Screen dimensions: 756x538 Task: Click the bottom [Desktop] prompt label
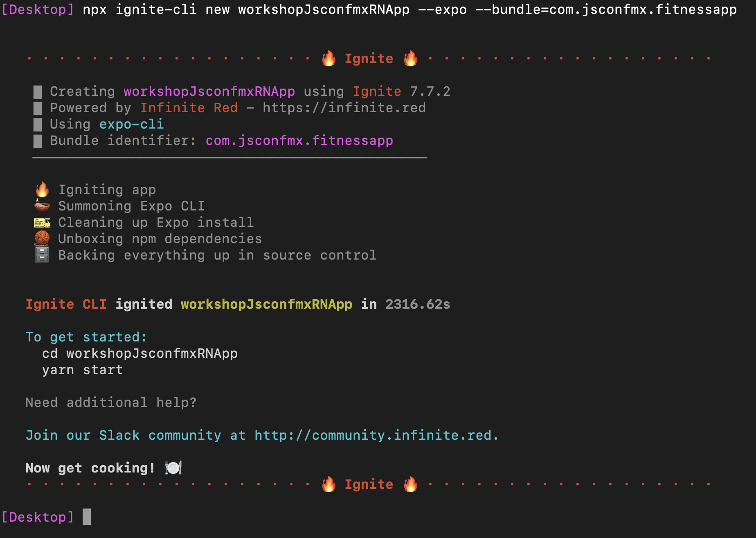38,517
